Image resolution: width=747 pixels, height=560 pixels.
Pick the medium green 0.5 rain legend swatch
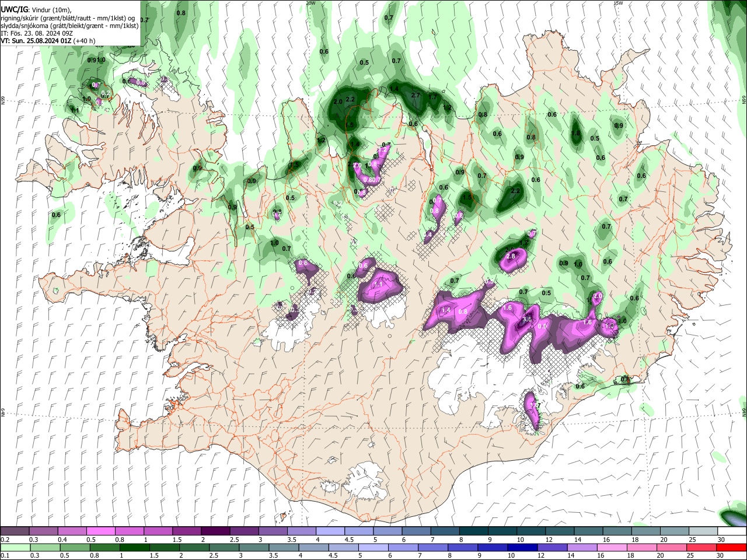coord(75,547)
